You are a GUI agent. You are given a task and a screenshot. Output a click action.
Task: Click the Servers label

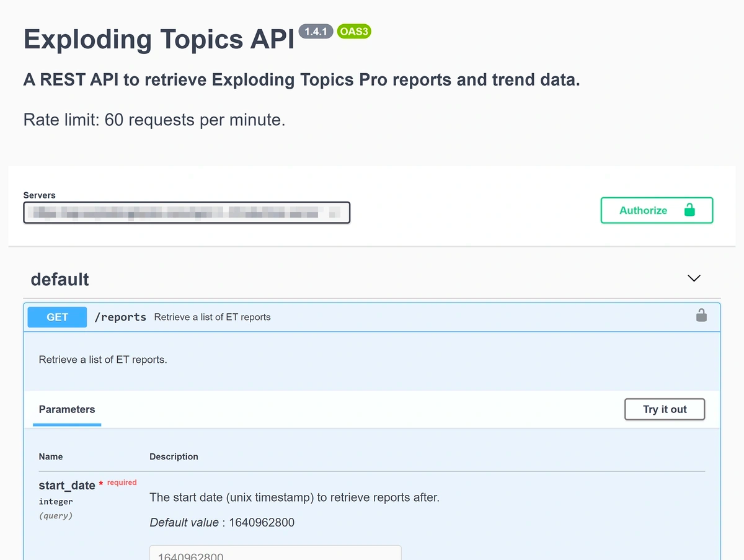[40, 195]
